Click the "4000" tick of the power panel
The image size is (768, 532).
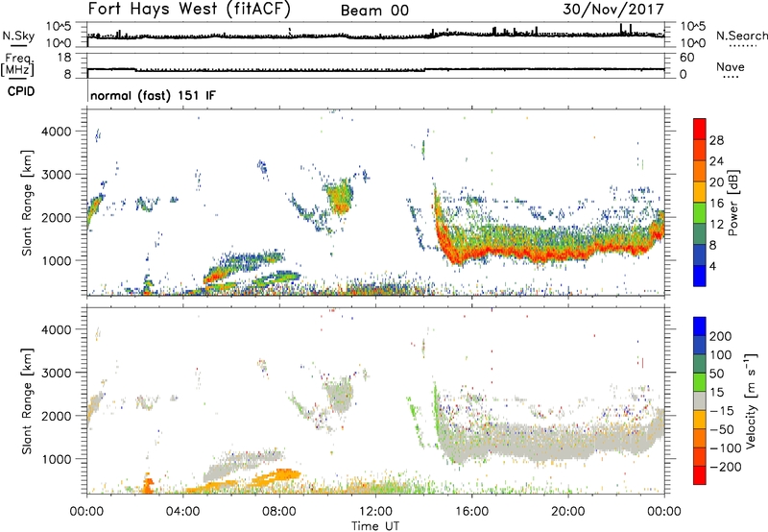(56, 132)
